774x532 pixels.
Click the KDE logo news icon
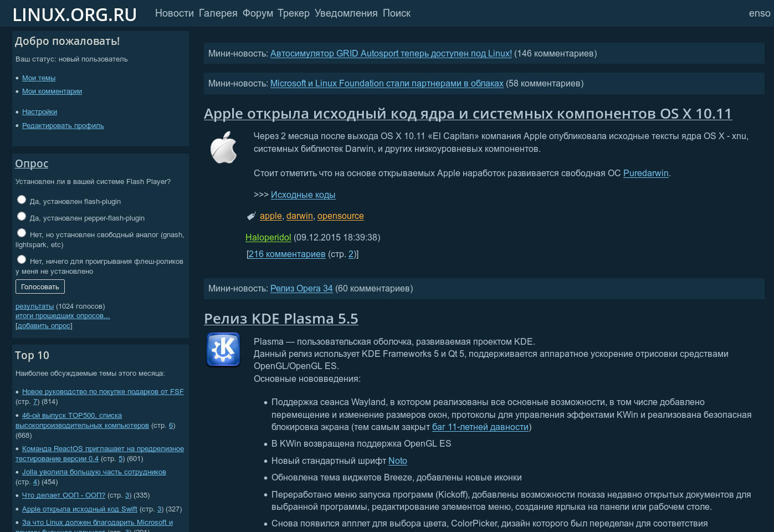pos(223,350)
